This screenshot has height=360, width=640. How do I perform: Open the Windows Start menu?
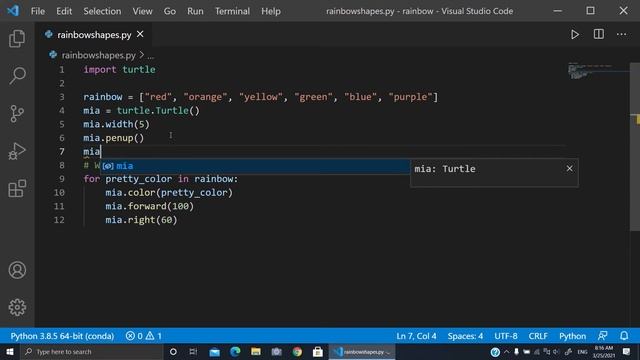pos(9,351)
